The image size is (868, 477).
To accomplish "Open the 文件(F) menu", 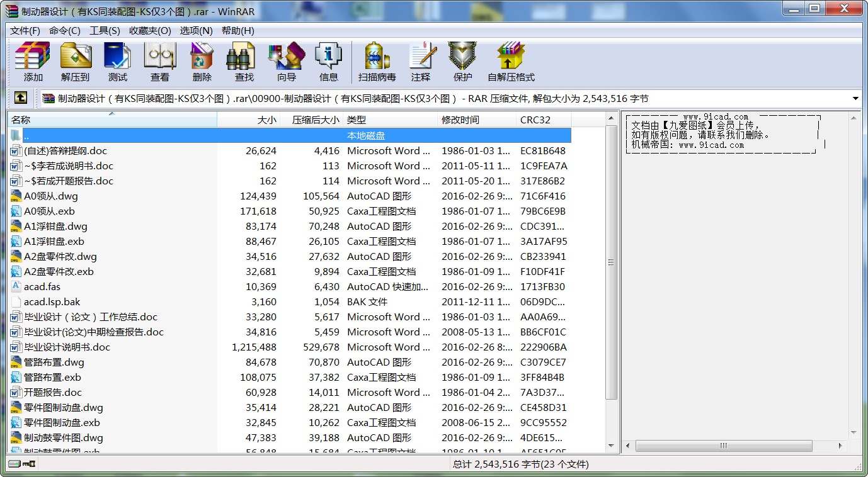I will tap(25, 30).
